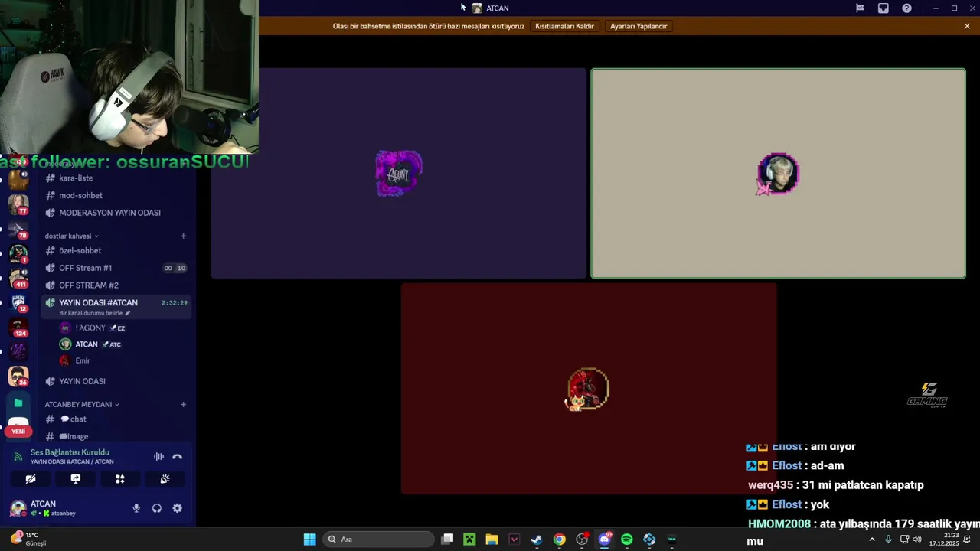Open Minecraft from taskbar
980x551 pixels.
tap(469, 540)
